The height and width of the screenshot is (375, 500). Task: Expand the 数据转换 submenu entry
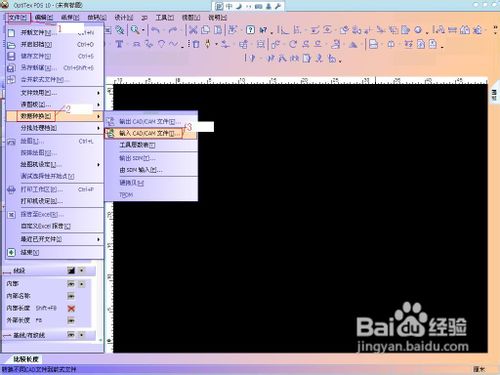coord(55,116)
